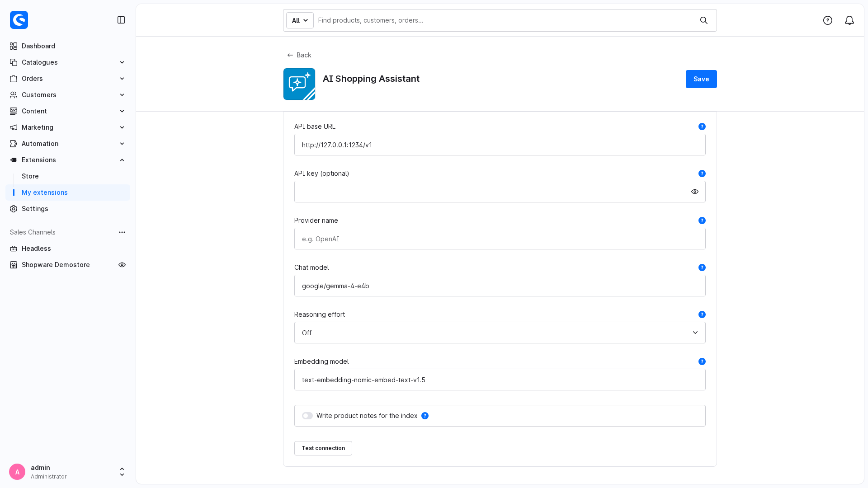Open notifications bell icon

(x=849, y=20)
